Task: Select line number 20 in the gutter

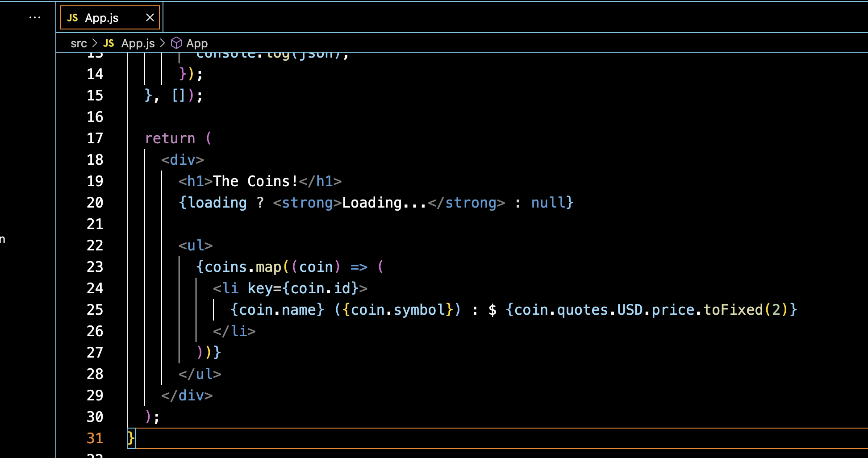Action: click(94, 202)
